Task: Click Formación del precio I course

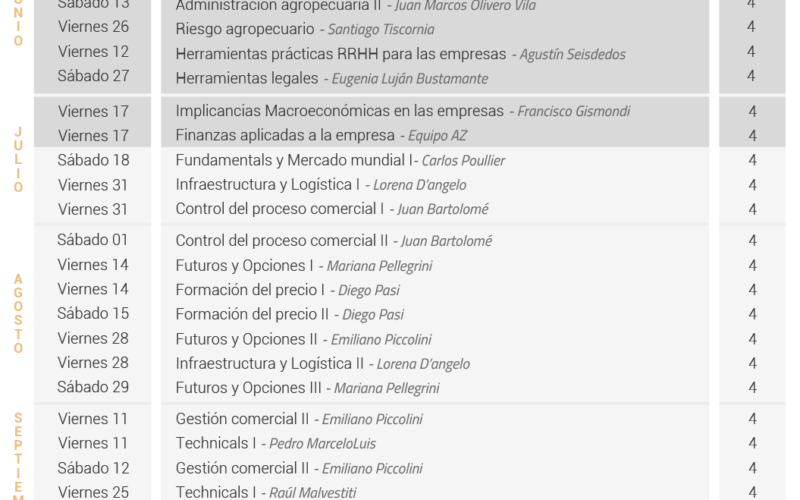Action: point(287,290)
